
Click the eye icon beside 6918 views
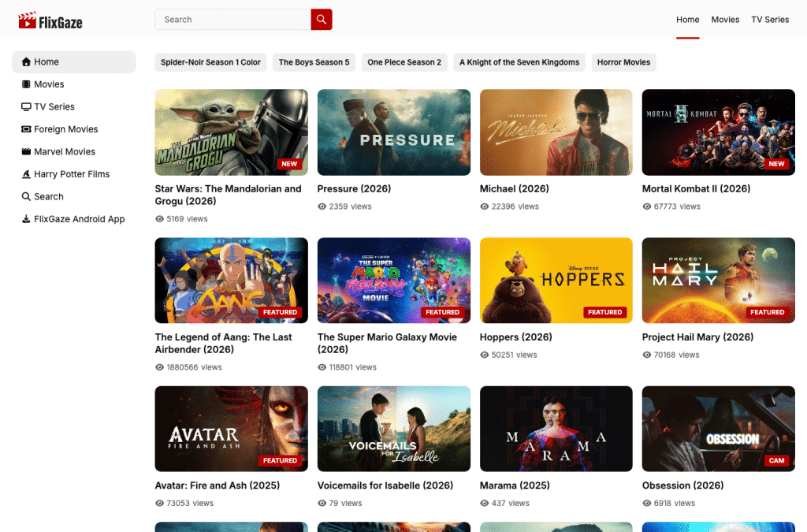click(647, 503)
